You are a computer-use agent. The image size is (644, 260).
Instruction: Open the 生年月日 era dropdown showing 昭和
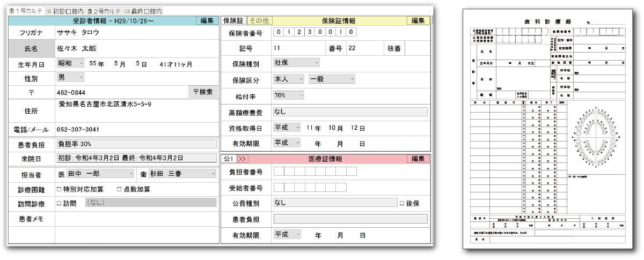[x=70, y=63]
